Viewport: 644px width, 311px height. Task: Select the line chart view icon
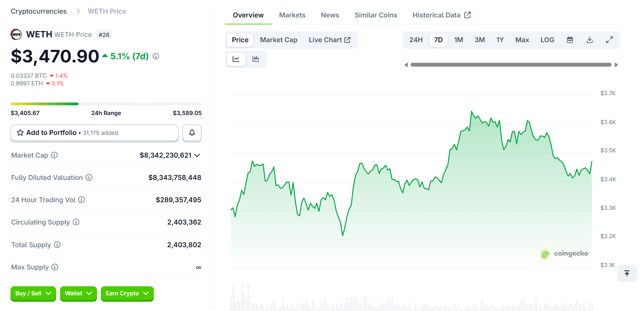coord(236,59)
